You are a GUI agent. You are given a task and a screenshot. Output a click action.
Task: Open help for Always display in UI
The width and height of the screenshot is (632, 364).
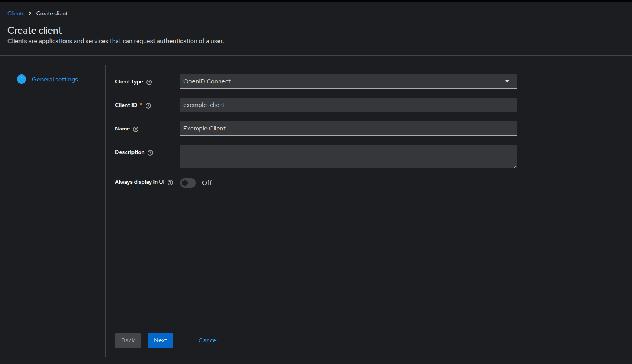[170, 182]
